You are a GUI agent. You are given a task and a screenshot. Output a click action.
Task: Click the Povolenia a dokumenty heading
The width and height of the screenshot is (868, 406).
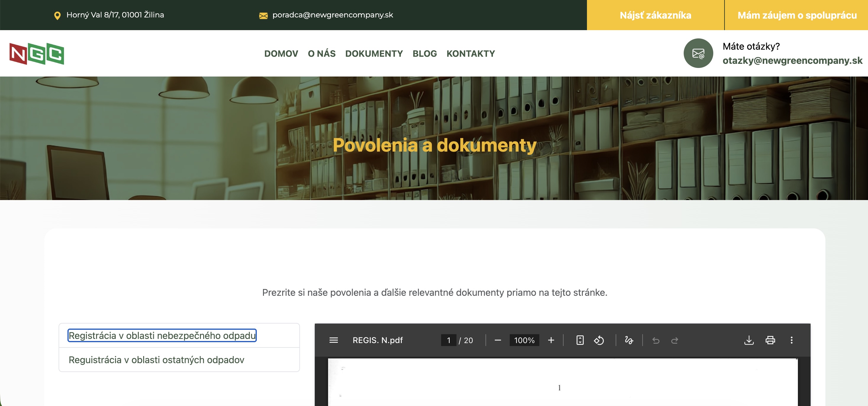[434, 145]
